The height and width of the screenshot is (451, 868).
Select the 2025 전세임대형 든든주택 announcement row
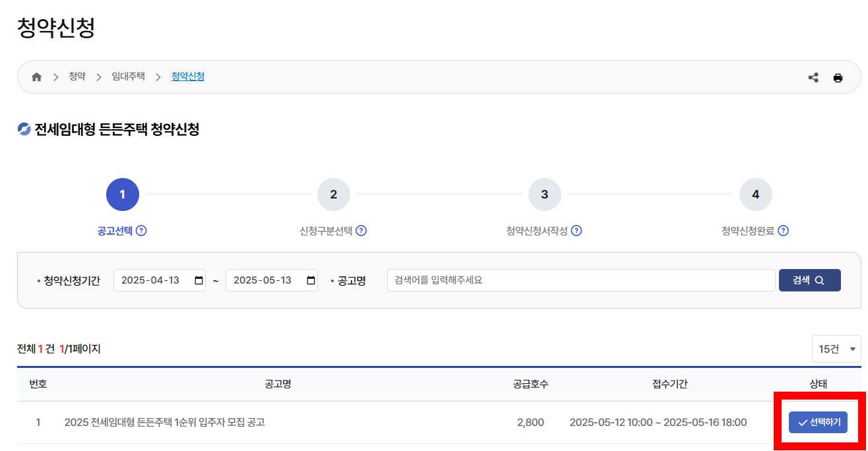(x=817, y=422)
